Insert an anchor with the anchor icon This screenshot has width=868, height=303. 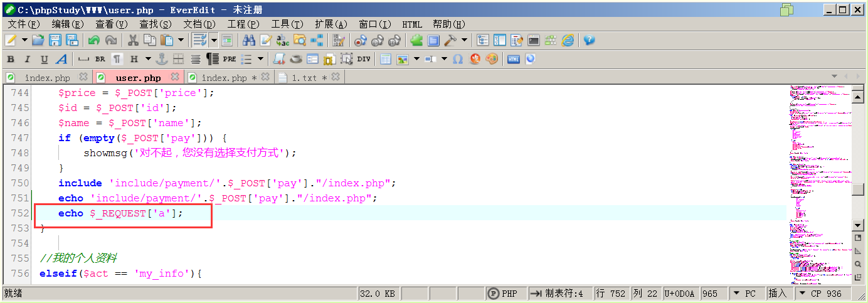click(162, 59)
